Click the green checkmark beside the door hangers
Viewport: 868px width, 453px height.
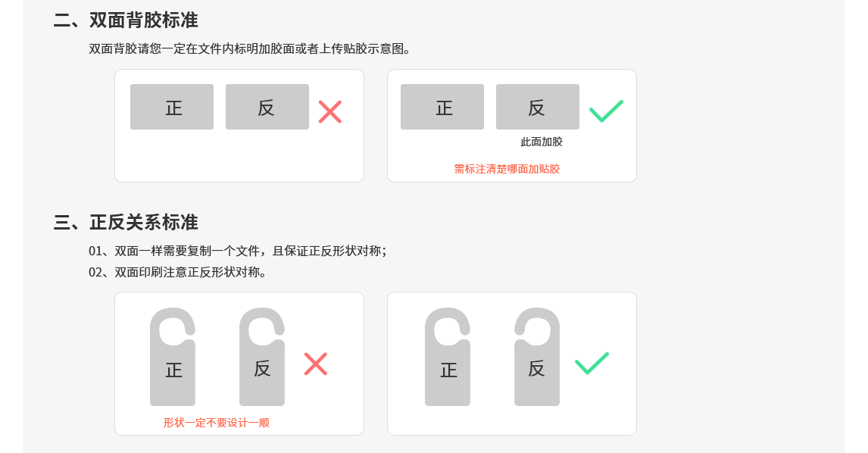(592, 364)
